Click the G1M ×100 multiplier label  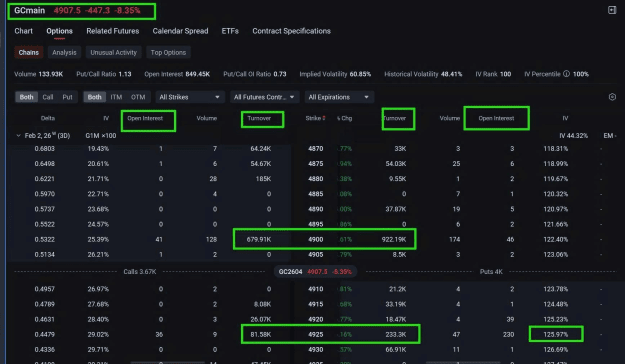coord(101,136)
